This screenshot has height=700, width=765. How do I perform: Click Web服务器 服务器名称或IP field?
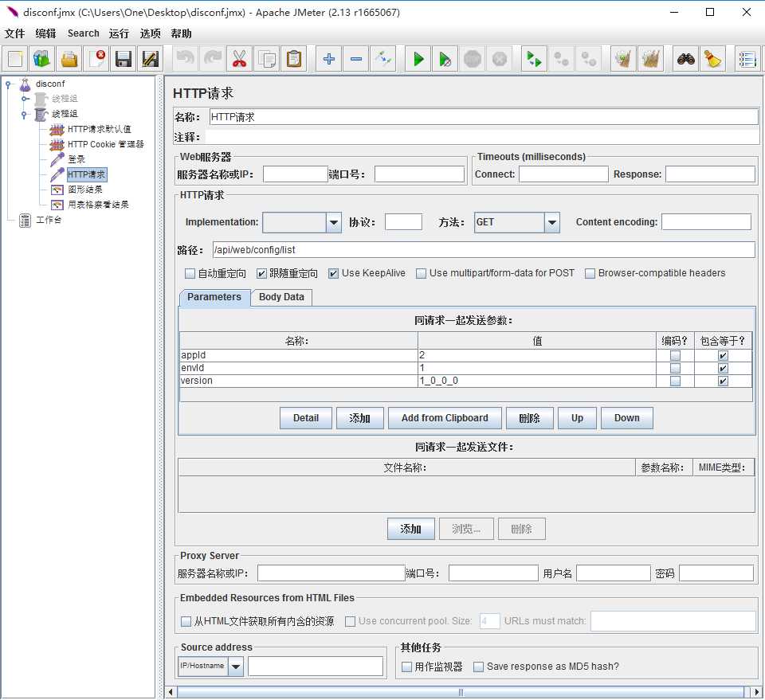pos(295,174)
